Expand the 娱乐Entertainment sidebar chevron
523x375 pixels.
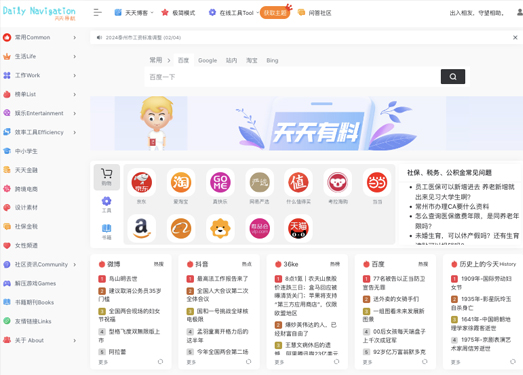click(75, 113)
